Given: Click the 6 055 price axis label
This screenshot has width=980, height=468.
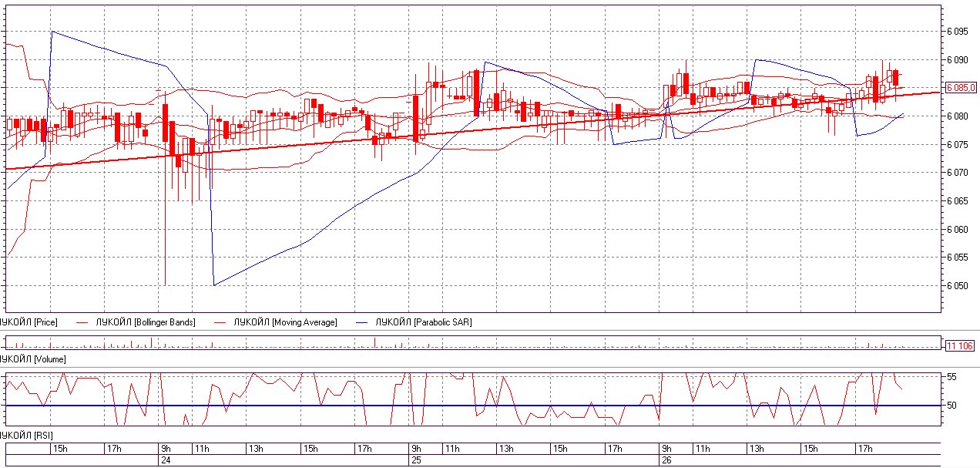Looking at the screenshot, I should click(x=957, y=257).
